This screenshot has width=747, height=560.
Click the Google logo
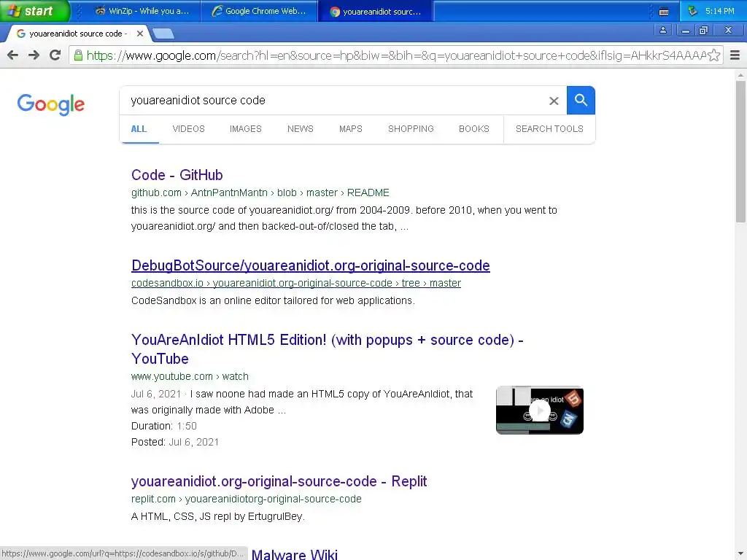(x=51, y=104)
